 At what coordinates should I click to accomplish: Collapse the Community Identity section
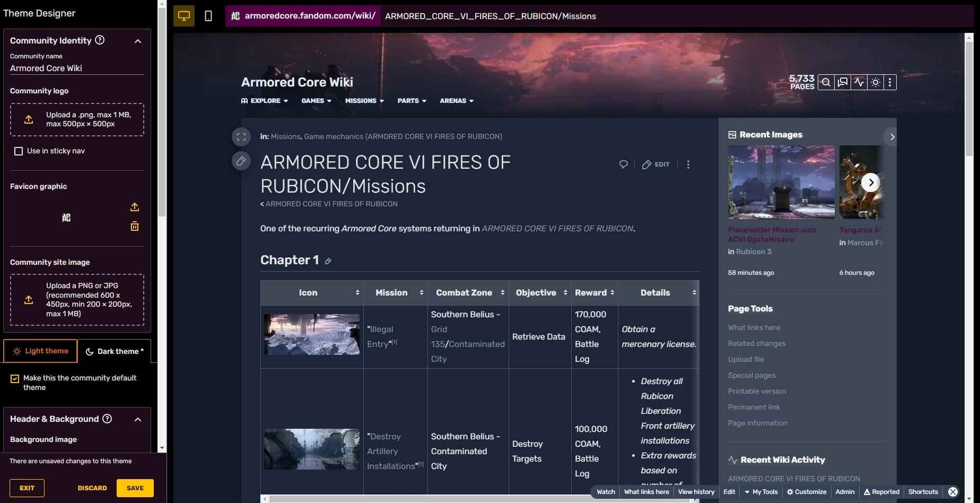tap(138, 40)
